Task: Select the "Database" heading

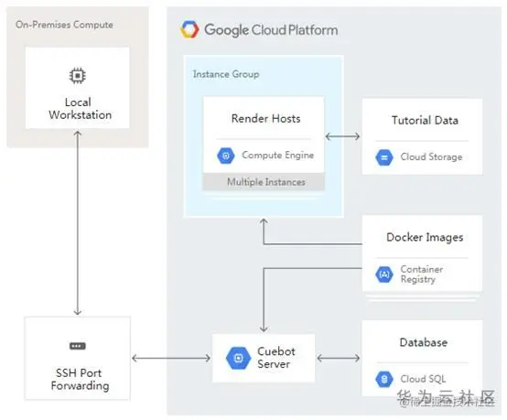Action: (424, 342)
